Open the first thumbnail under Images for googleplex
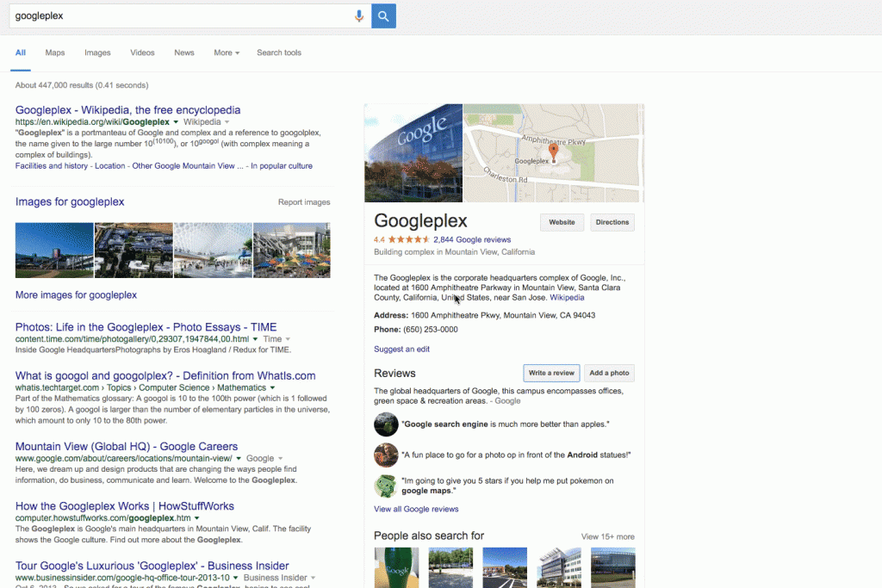This screenshot has height=588, width=882. coord(54,251)
